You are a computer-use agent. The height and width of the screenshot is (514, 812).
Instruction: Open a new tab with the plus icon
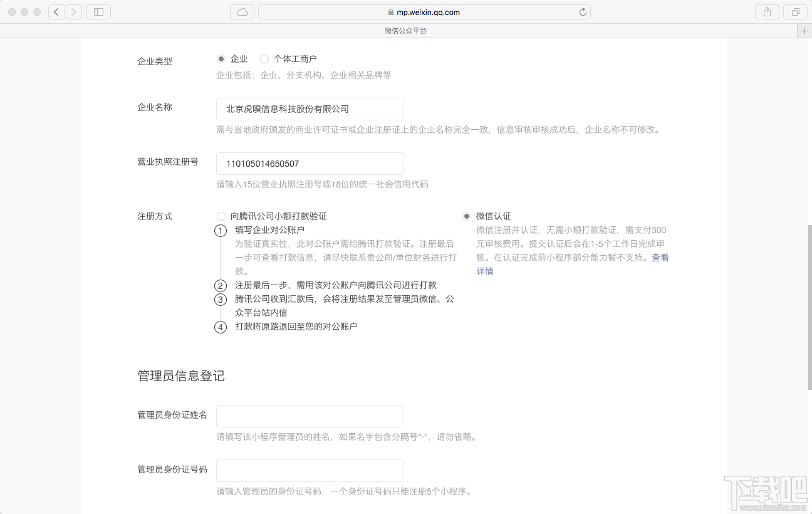[804, 29]
